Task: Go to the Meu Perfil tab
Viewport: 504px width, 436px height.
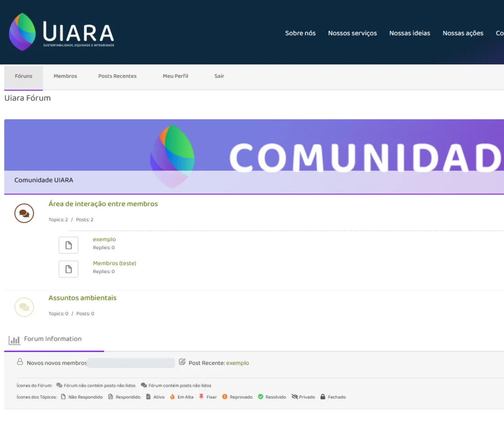Action: [175, 76]
